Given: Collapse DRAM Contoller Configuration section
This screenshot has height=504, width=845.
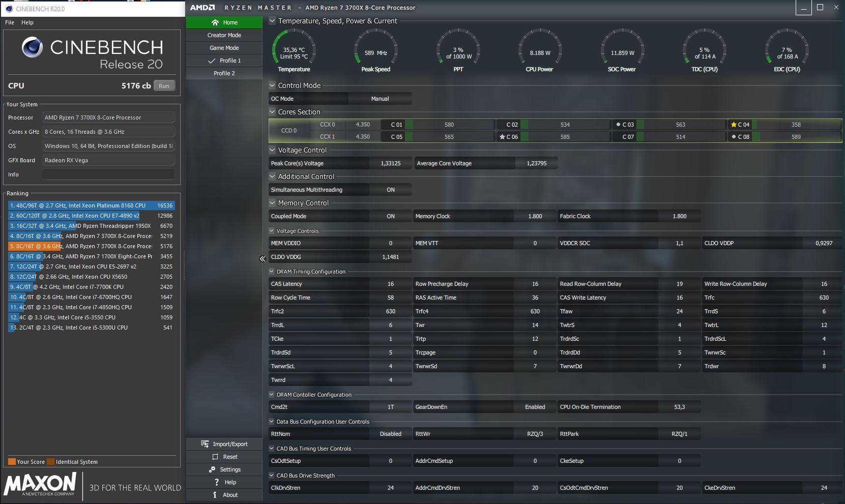Looking at the screenshot, I should [x=272, y=395].
